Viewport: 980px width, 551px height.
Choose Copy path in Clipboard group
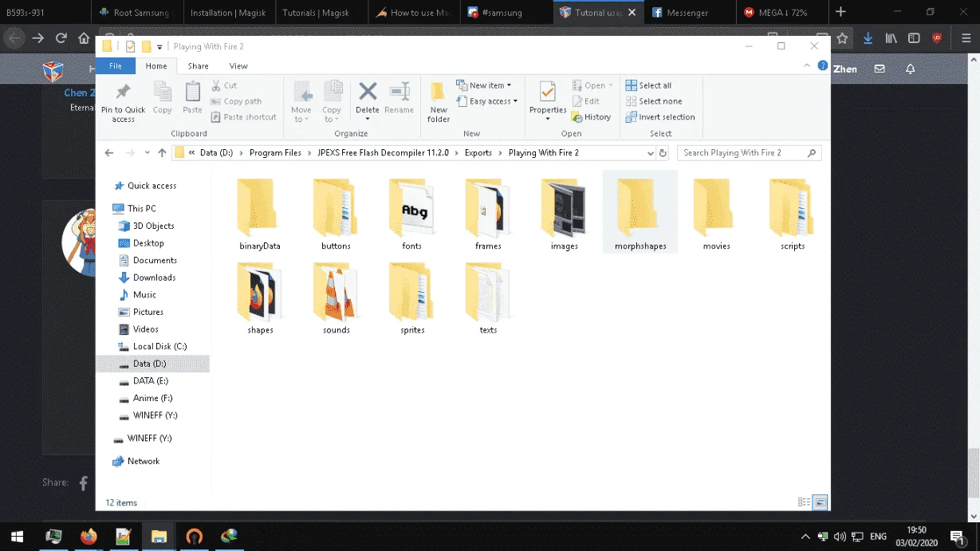point(236,101)
